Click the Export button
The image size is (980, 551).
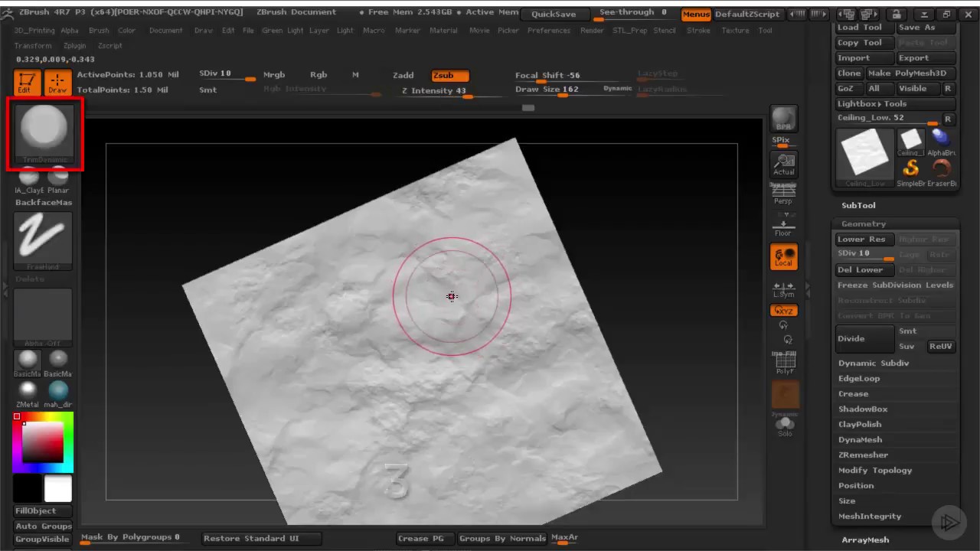click(926, 58)
